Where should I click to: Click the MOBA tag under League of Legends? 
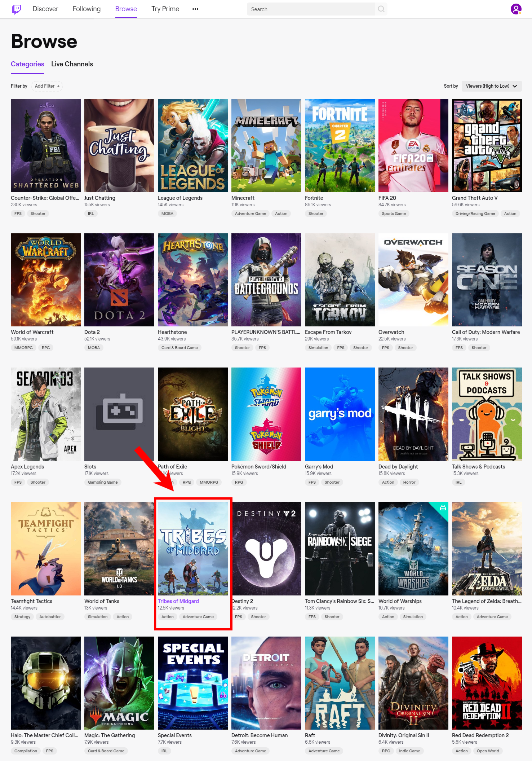(x=167, y=214)
